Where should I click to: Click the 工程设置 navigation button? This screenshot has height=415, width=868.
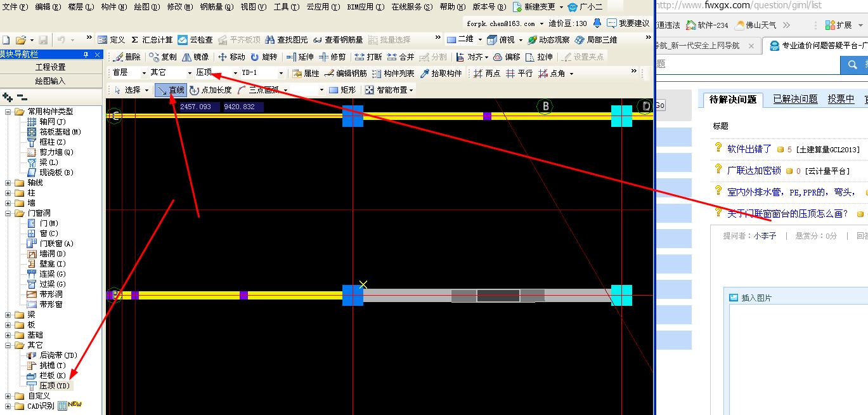tap(51, 67)
